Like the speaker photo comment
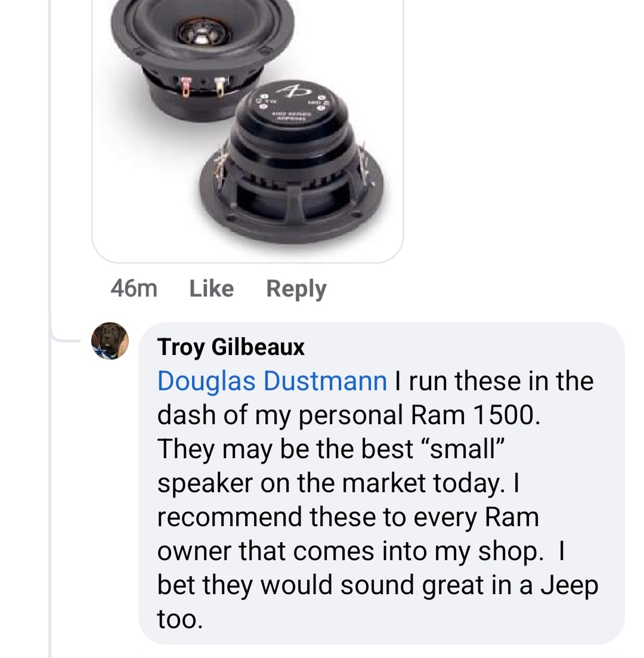 (x=211, y=289)
